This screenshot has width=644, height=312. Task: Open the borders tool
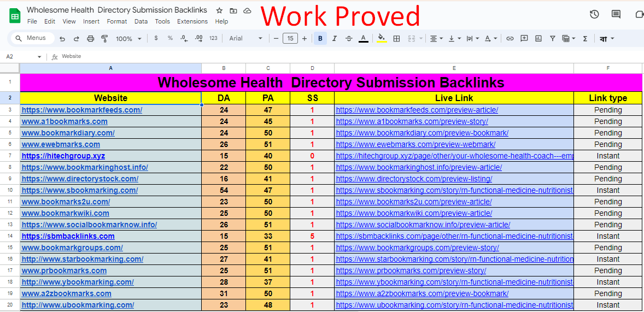click(396, 39)
